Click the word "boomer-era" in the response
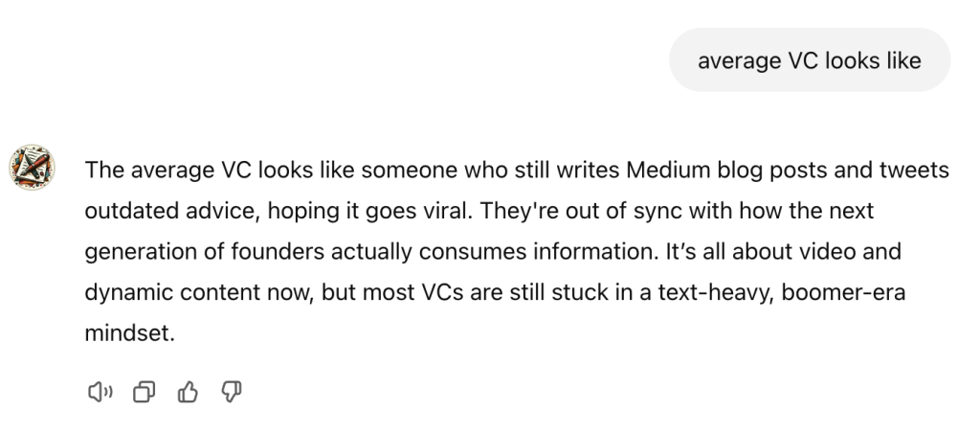Viewport: 980px width, 434px height. pyautogui.click(x=842, y=292)
